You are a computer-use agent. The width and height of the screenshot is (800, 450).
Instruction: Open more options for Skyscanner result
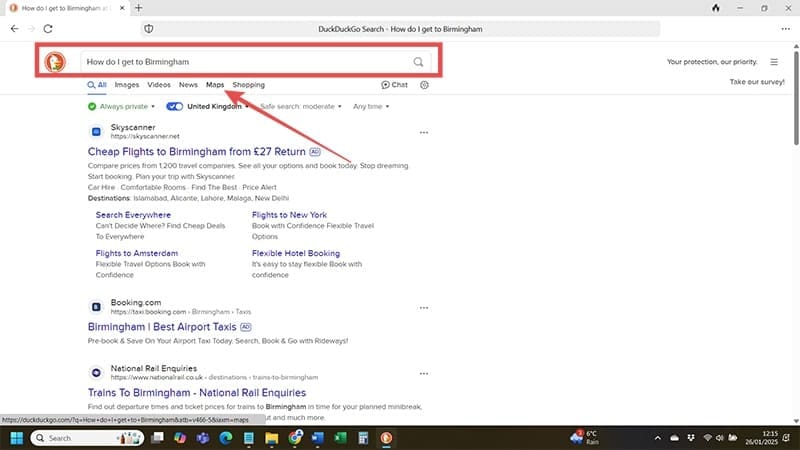pos(423,132)
